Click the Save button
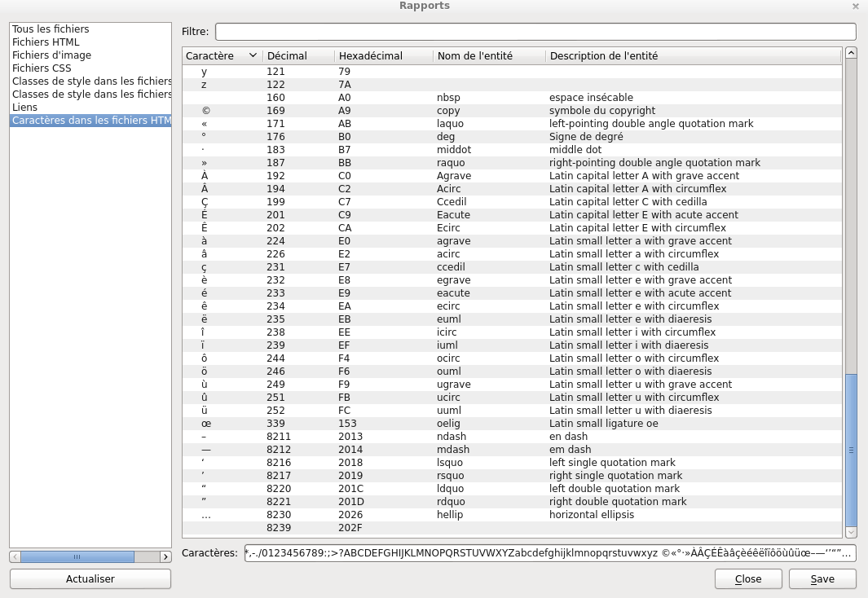Screen dimensions: 868x598 pyautogui.click(x=822, y=579)
